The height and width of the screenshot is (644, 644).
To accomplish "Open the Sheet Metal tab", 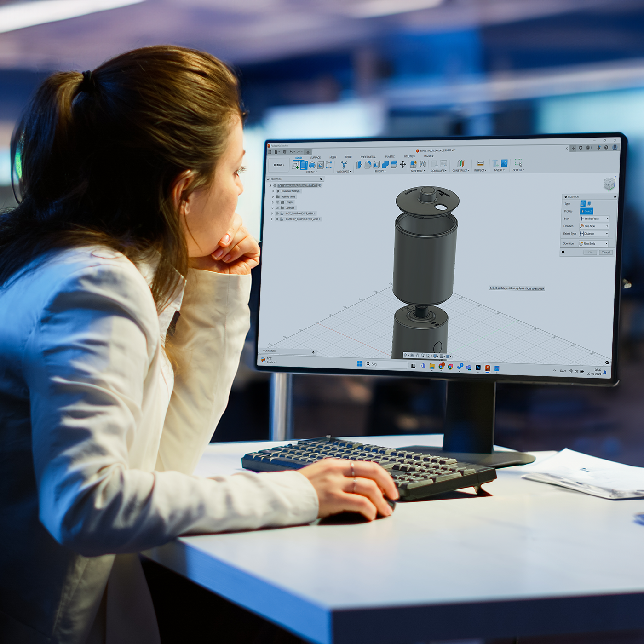I will point(368,157).
